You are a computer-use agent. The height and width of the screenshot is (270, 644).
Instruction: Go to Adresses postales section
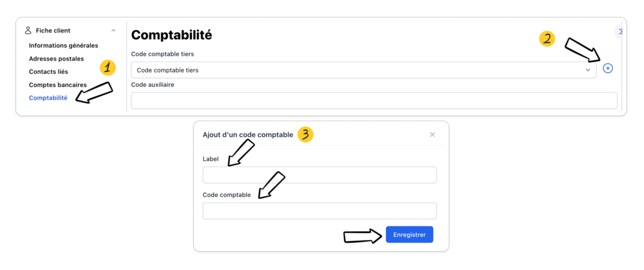tap(56, 59)
